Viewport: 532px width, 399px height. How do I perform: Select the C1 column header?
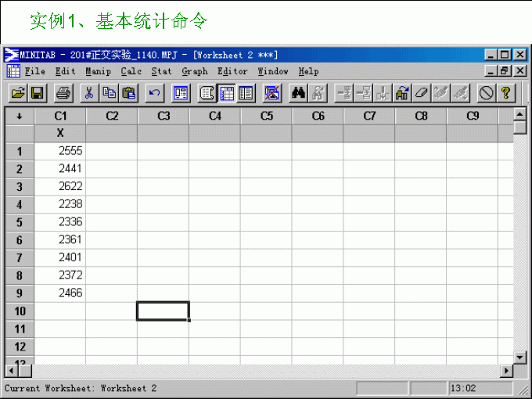pos(60,116)
